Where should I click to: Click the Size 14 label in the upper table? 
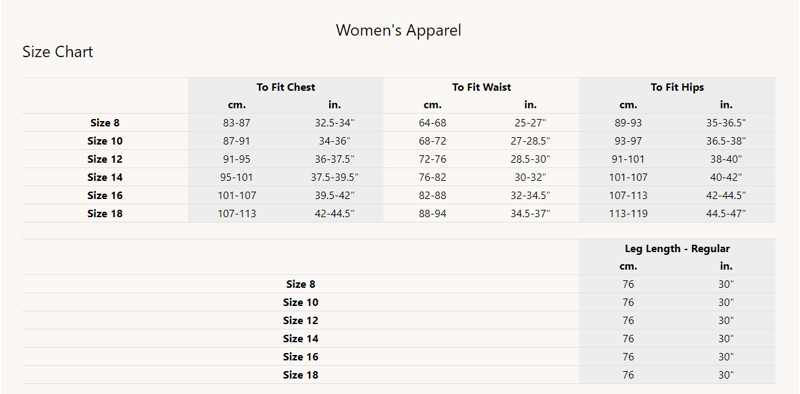point(105,178)
